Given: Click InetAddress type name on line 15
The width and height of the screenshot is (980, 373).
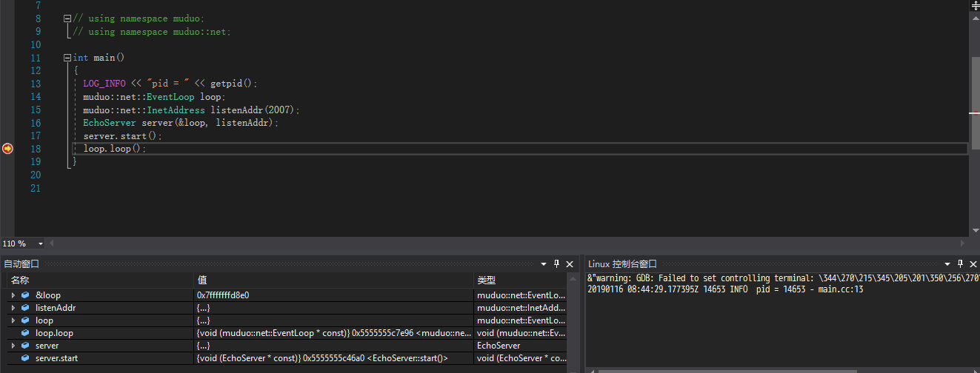Looking at the screenshot, I should pyautogui.click(x=176, y=110).
